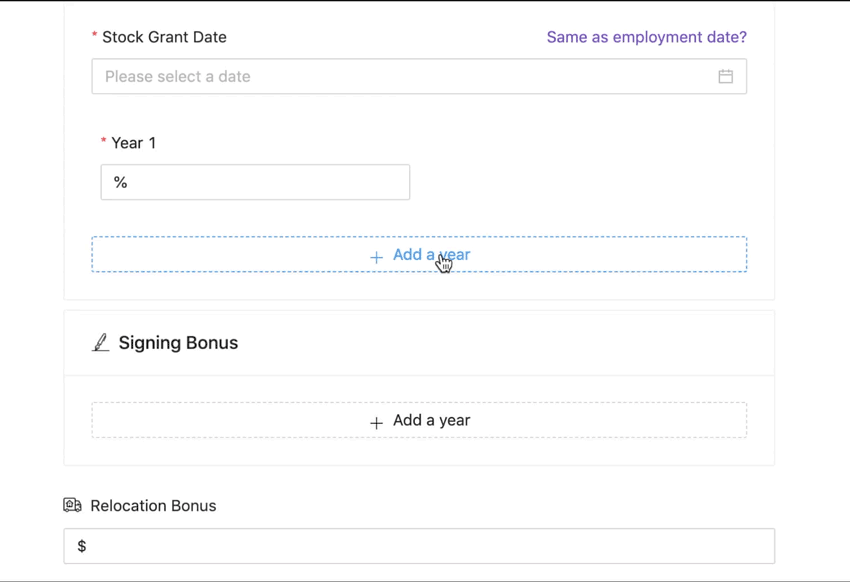
Task: Focus the Stock Grant Date input
Action: coord(400,77)
